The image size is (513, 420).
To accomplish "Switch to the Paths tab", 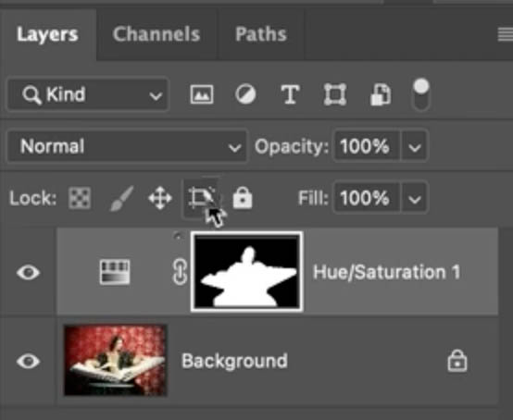I will 261,34.
